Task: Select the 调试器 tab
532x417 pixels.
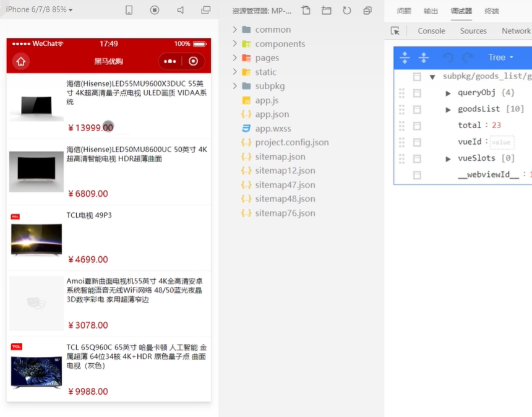Action: click(461, 11)
